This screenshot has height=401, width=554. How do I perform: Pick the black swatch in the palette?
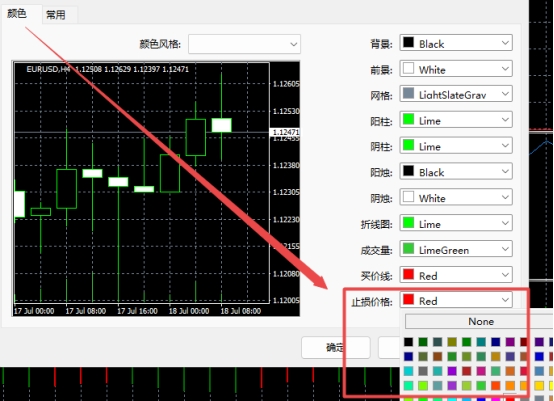pyautogui.click(x=408, y=342)
